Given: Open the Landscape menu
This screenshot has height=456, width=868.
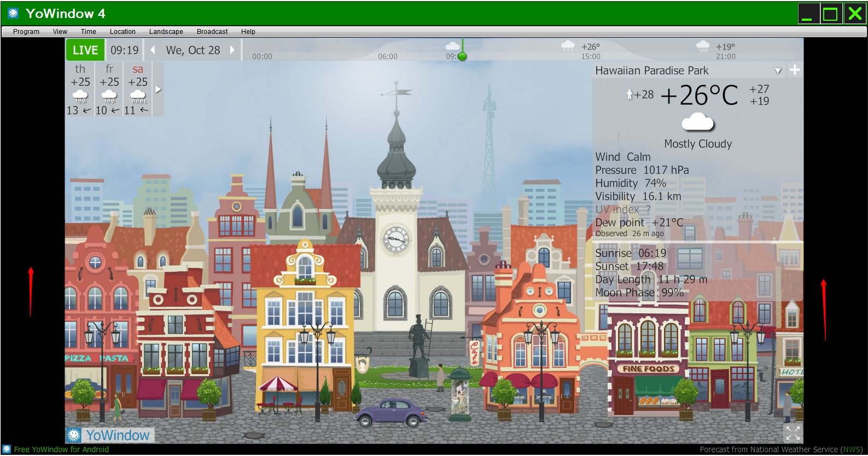Looking at the screenshot, I should tap(166, 32).
